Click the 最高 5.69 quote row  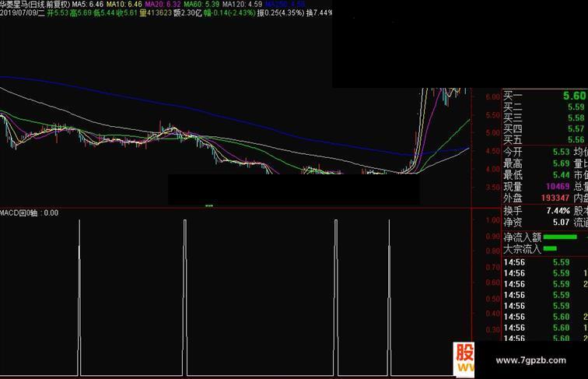click(536, 163)
